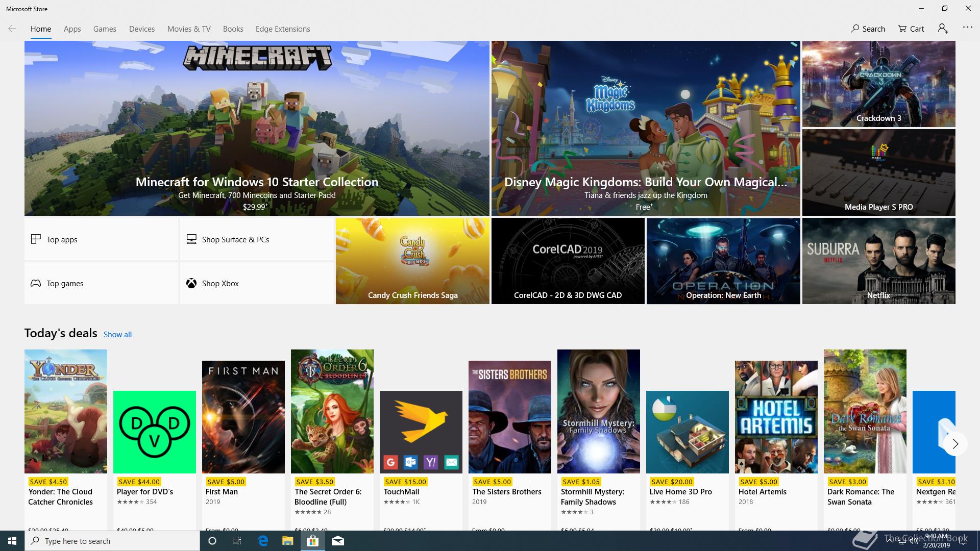Open Candy Crush Friends Saga tile
The width and height of the screenshot is (980, 551).
coord(412,261)
